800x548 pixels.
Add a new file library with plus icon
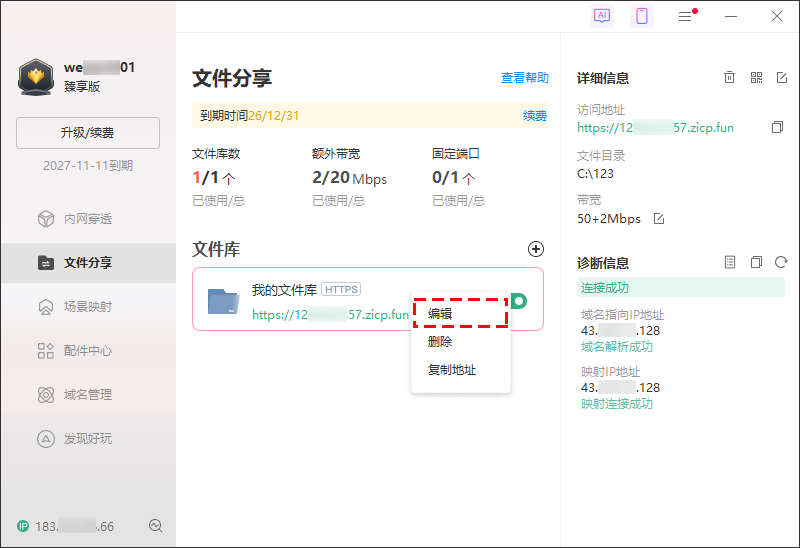536,249
